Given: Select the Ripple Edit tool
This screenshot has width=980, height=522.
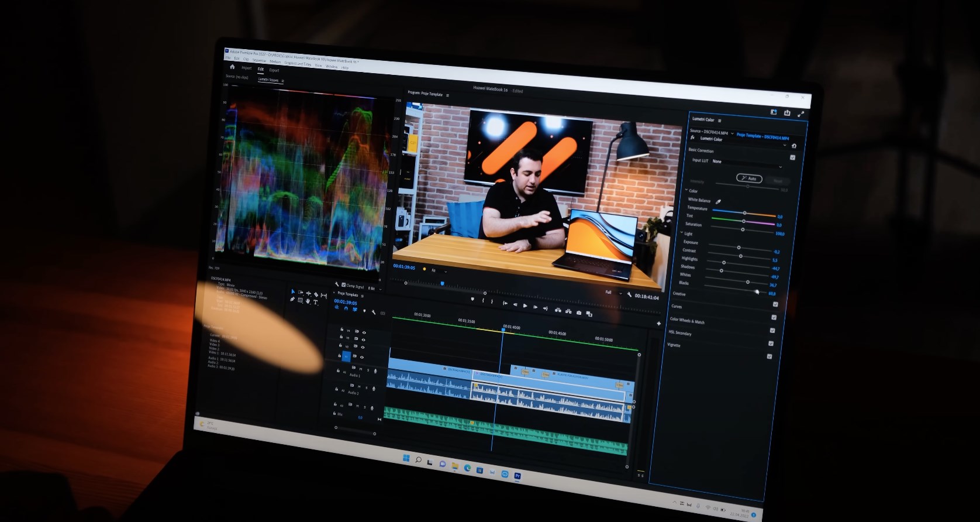Looking at the screenshot, I should point(309,293).
